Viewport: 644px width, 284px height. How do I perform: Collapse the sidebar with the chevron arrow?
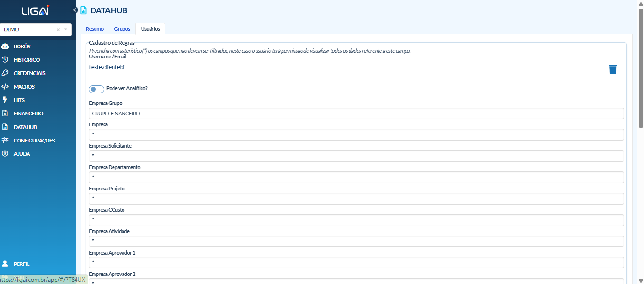coord(75,10)
